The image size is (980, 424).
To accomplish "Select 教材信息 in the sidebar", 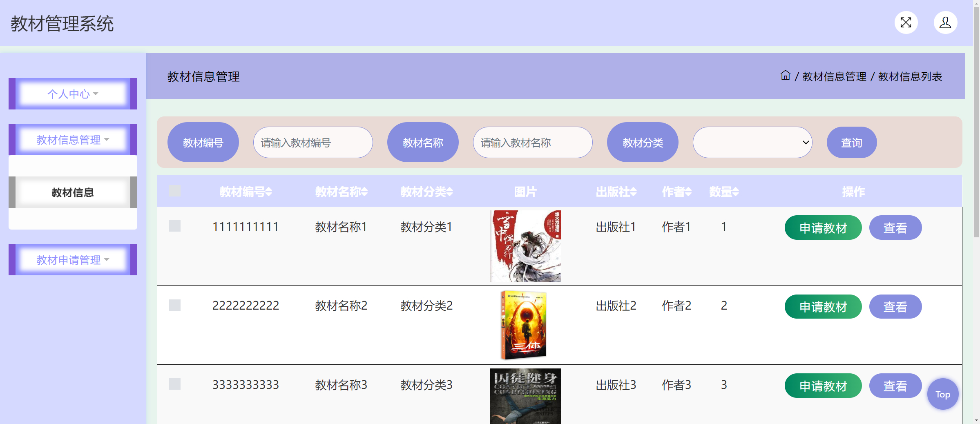I will (72, 192).
